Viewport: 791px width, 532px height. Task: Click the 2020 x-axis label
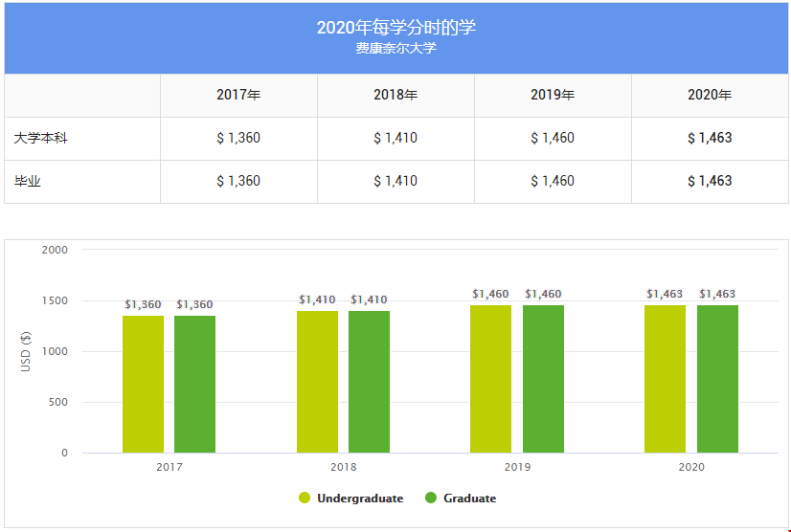pyautogui.click(x=691, y=467)
